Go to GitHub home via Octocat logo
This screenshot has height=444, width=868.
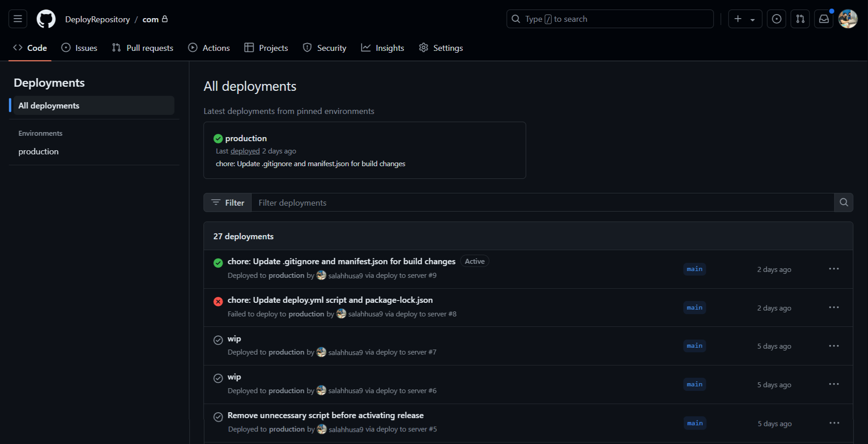[x=46, y=19]
